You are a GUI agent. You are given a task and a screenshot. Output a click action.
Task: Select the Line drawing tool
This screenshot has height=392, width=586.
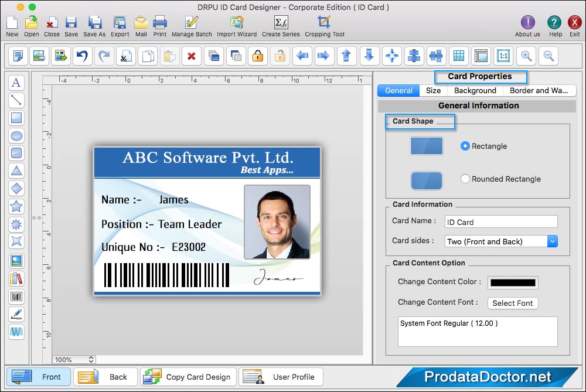[16, 100]
